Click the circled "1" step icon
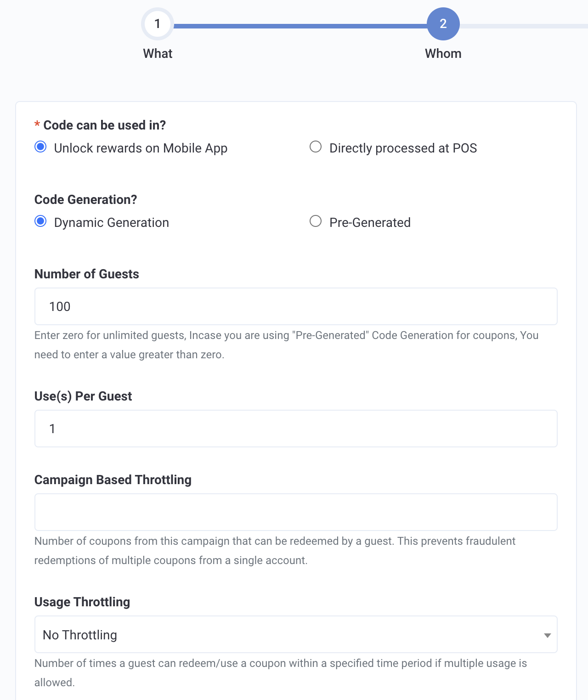This screenshot has height=700, width=588. 157,23
